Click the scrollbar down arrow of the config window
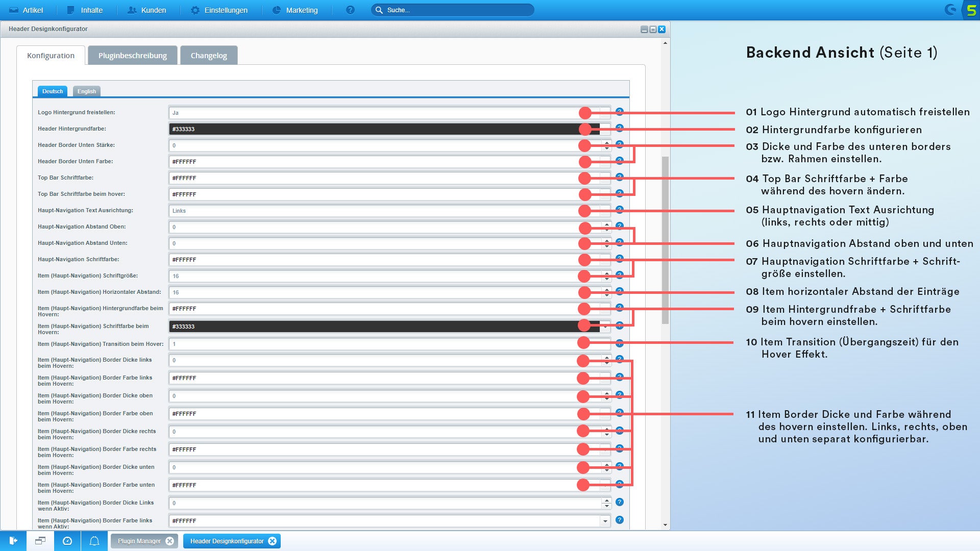This screenshot has height=551, width=980. (665, 525)
